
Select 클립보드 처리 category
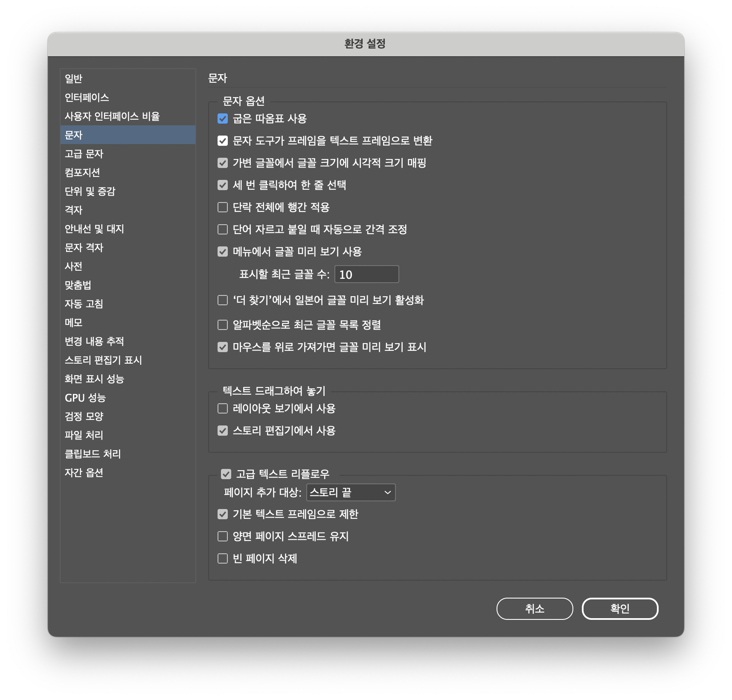pos(128,454)
